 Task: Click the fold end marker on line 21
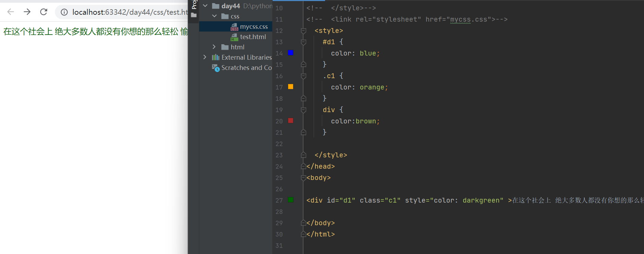click(303, 132)
